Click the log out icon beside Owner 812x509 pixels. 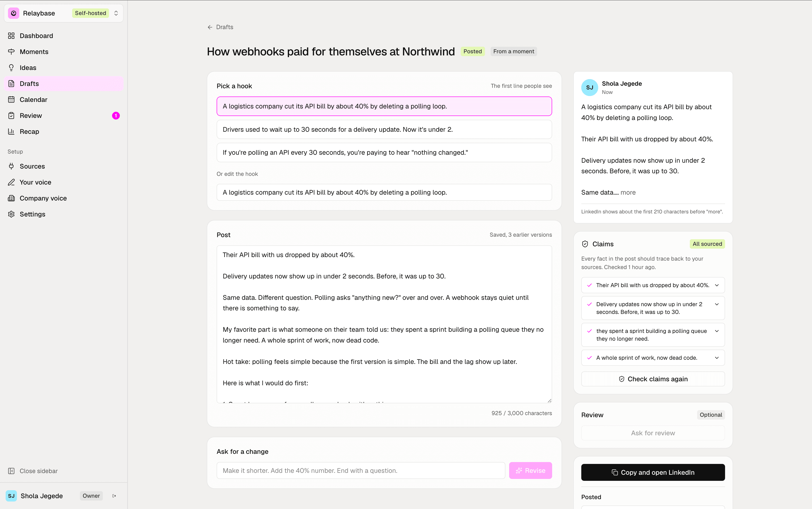pos(114,496)
